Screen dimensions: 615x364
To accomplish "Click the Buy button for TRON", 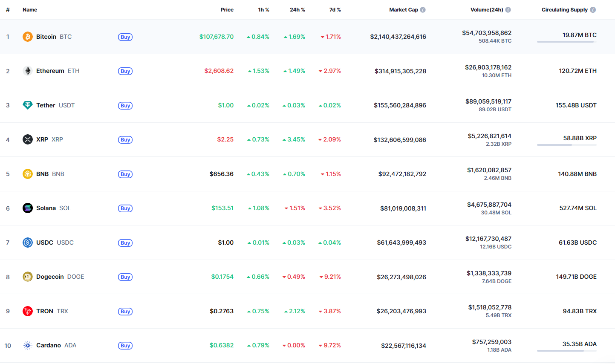I will pyautogui.click(x=125, y=312).
